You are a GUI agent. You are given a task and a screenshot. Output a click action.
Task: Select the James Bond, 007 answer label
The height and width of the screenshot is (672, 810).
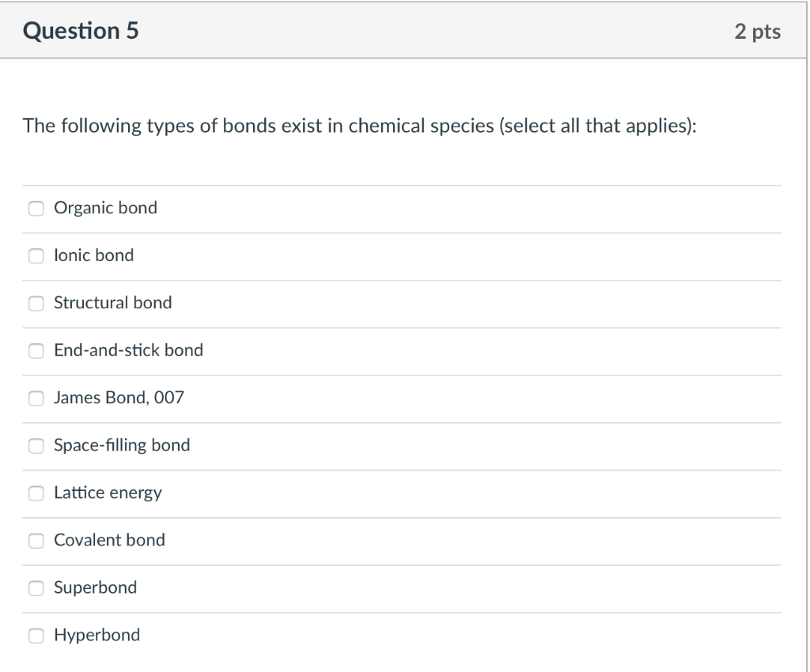(x=117, y=398)
